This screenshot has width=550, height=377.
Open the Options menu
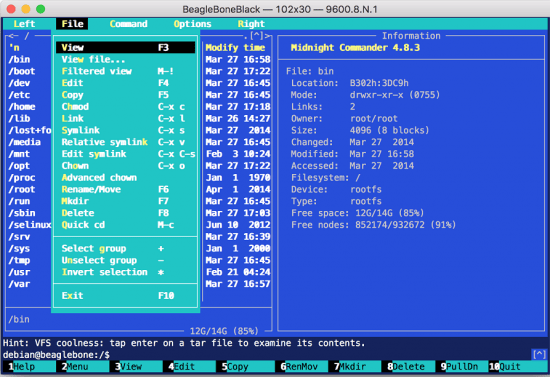click(192, 24)
